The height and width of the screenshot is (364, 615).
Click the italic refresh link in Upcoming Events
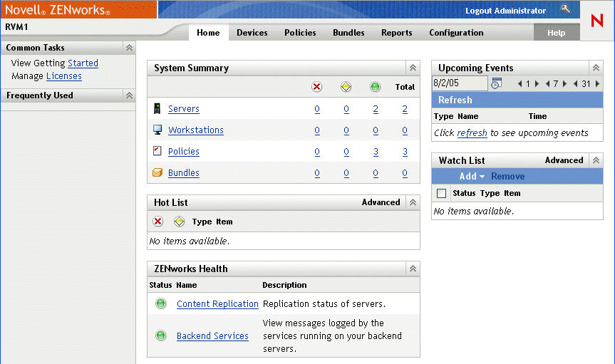coord(472,133)
